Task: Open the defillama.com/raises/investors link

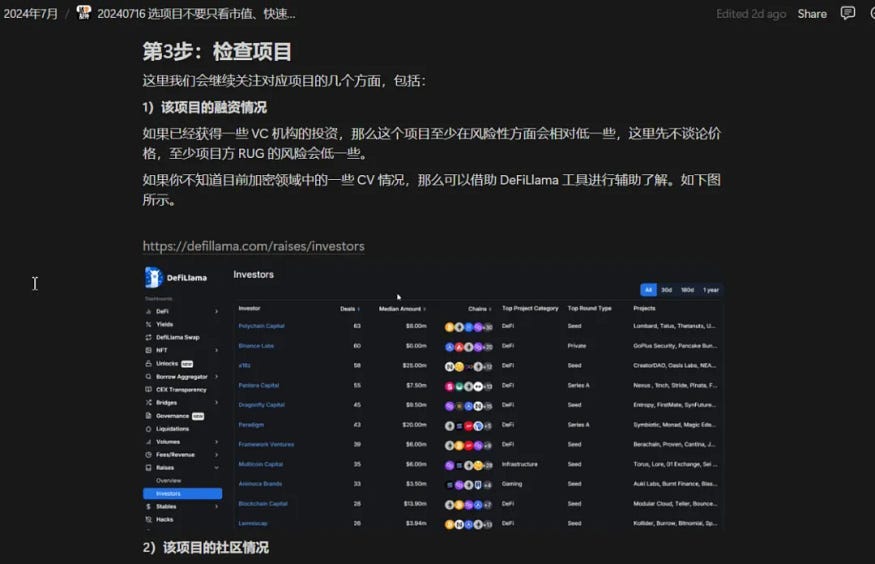Action: coord(253,246)
